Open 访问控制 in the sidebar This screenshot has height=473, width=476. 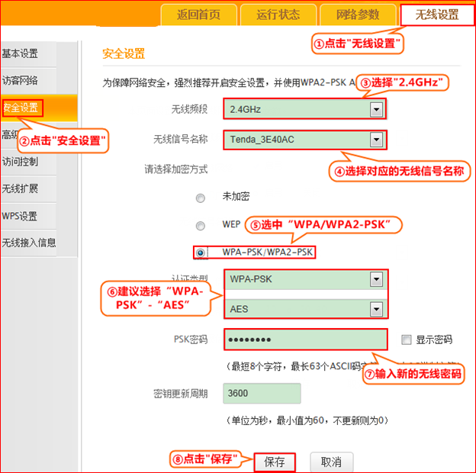pyautogui.click(x=21, y=162)
